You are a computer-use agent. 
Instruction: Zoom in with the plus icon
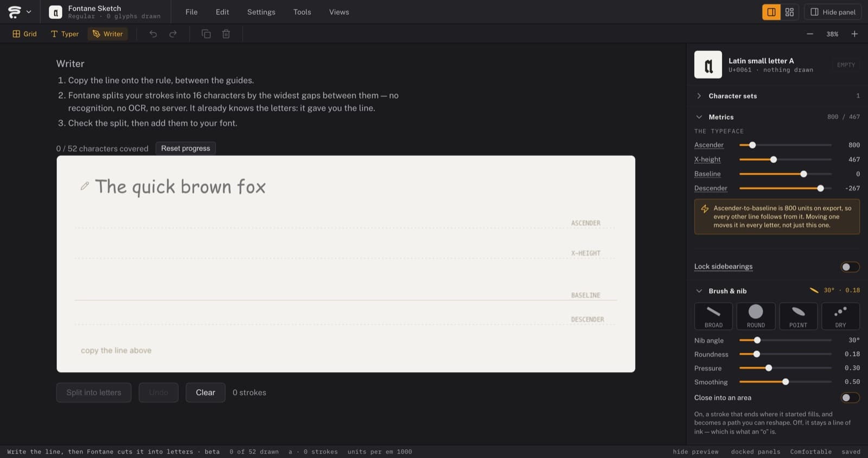[x=854, y=34]
